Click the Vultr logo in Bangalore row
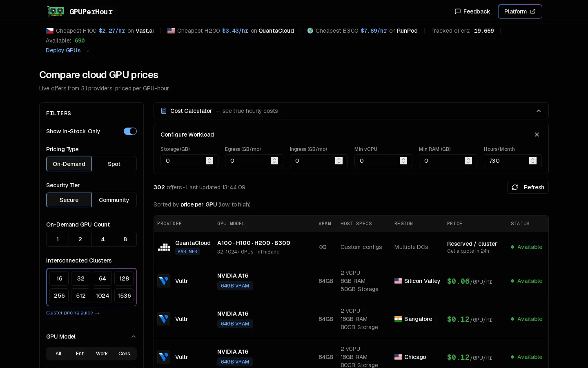 (x=164, y=319)
